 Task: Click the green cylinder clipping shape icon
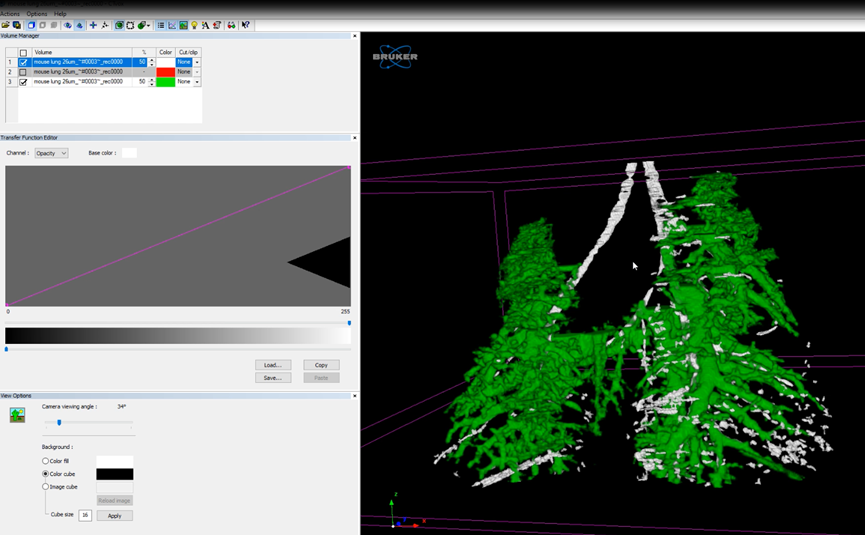(141, 25)
